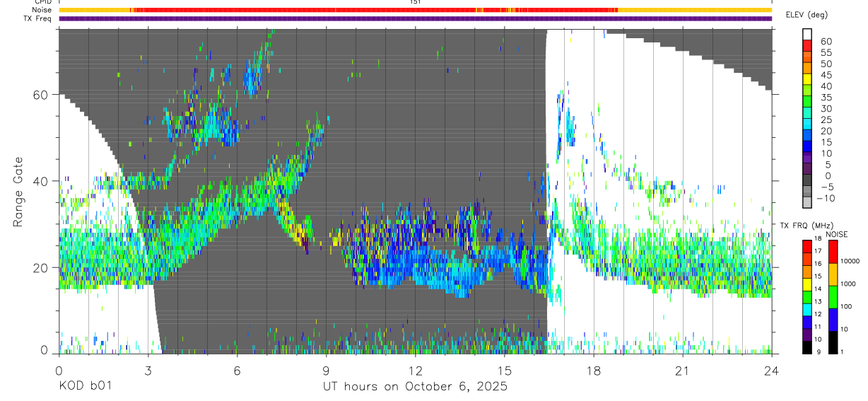This screenshot has height=401, width=868.
Task: Click the 18 tick on UT hours axis
Action: pos(594,370)
